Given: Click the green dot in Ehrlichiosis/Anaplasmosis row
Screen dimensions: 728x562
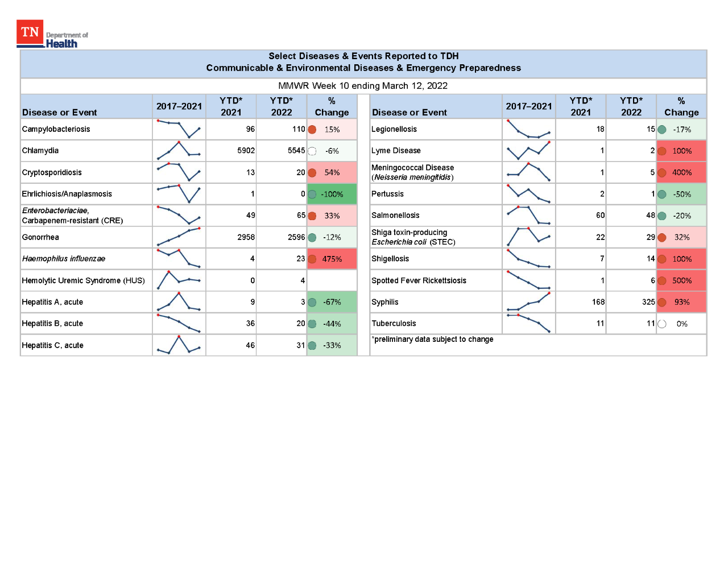Looking at the screenshot, I should 312,195.
